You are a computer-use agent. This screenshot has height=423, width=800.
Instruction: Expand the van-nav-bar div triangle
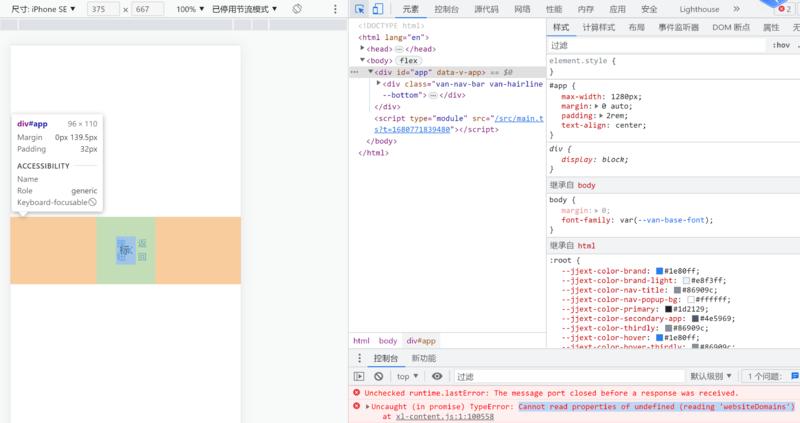379,83
